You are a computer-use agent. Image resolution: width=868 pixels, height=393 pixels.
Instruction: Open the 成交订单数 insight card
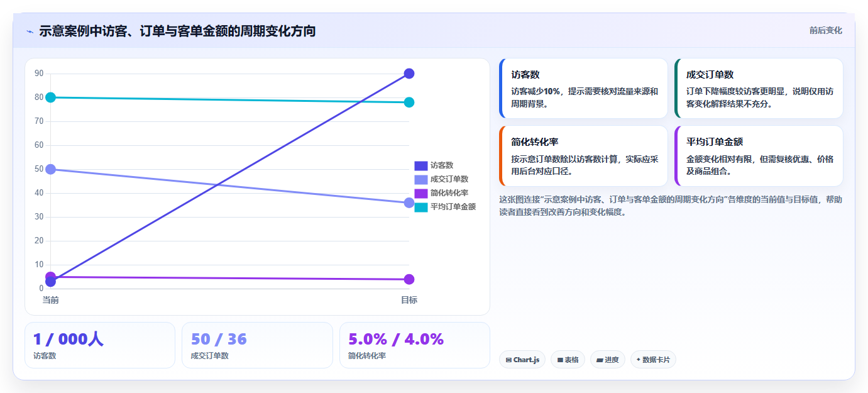pyautogui.click(x=759, y=89)
